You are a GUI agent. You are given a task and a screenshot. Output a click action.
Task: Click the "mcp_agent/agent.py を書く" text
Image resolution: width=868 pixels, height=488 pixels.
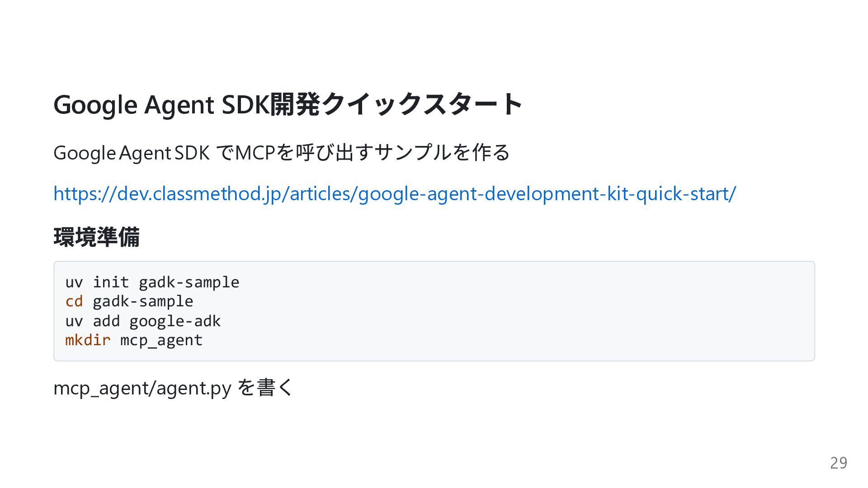coord(173,388)
